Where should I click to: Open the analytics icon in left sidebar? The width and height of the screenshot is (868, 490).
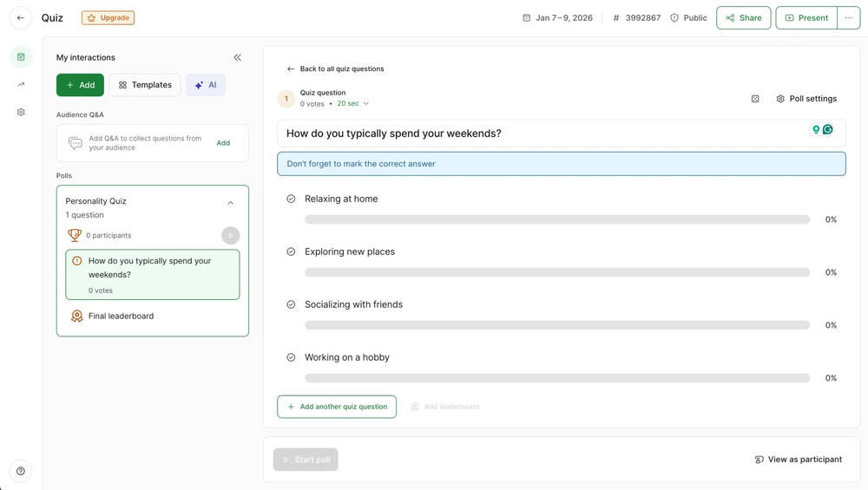(21, 84)
